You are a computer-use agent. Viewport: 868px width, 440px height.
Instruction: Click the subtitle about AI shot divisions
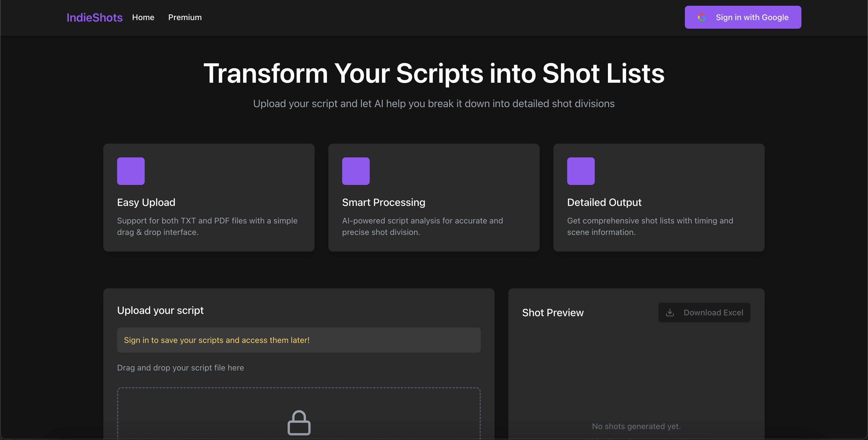(434, 103)
